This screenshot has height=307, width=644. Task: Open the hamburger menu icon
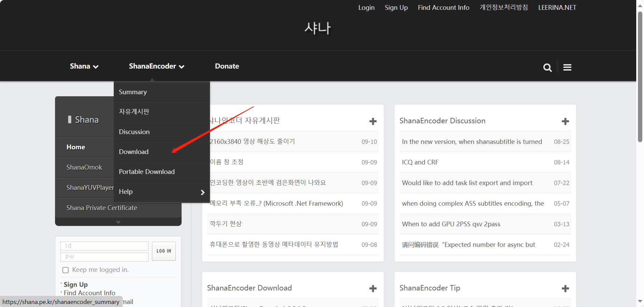(567, 68)
